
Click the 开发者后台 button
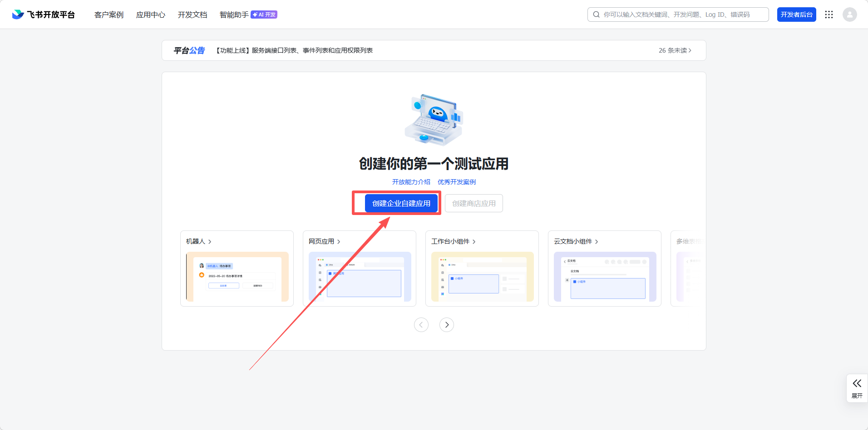pyautogui.click(x=796, y=15)
